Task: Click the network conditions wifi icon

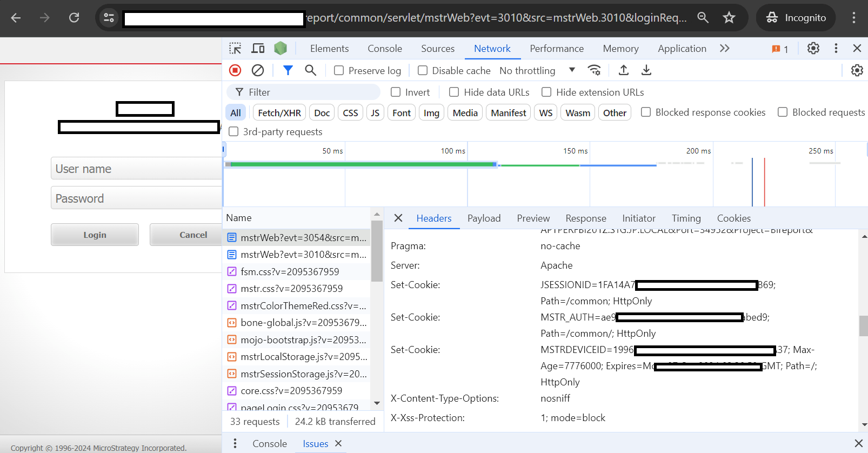Action: 594,70
